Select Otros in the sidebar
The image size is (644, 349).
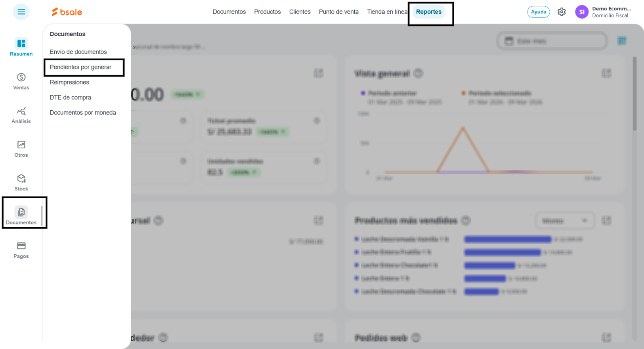(x=21, y=149)
